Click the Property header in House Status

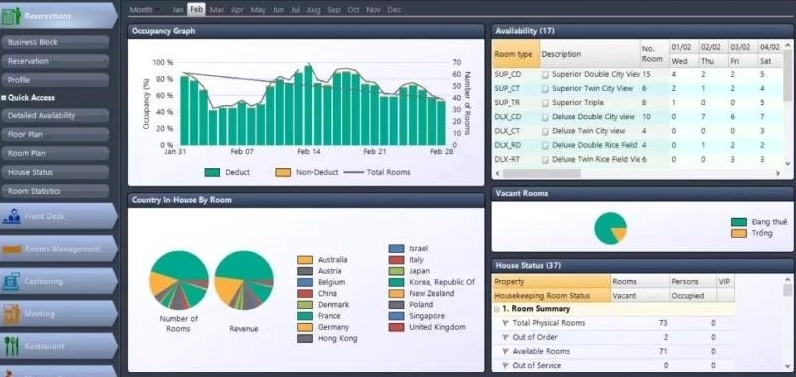[551, 282]
